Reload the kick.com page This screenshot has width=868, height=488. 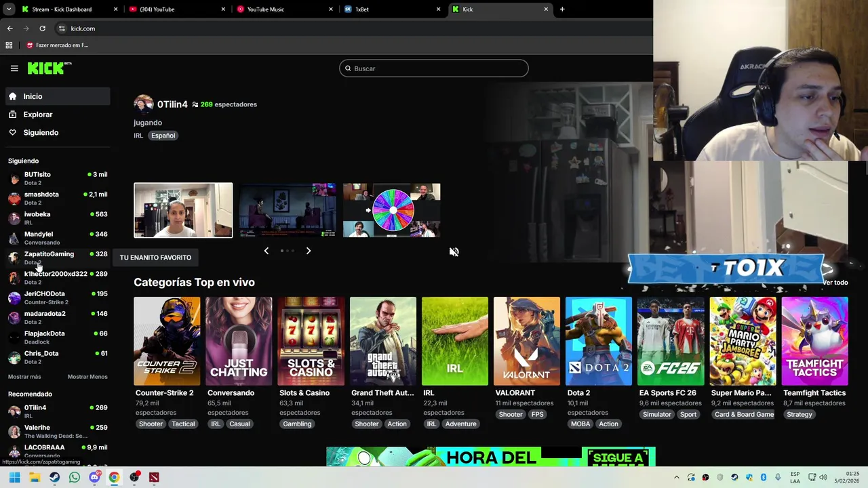[x=42, y=28]
